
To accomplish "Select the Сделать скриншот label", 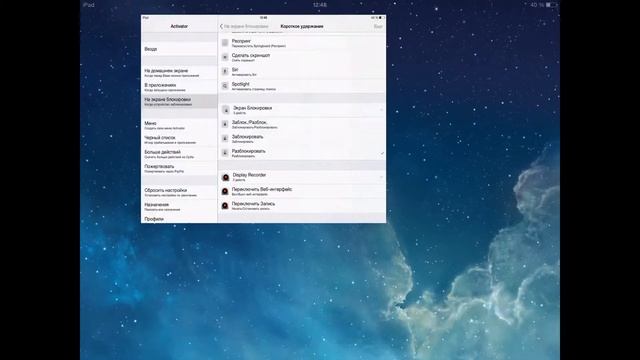I will pos(251,55).
